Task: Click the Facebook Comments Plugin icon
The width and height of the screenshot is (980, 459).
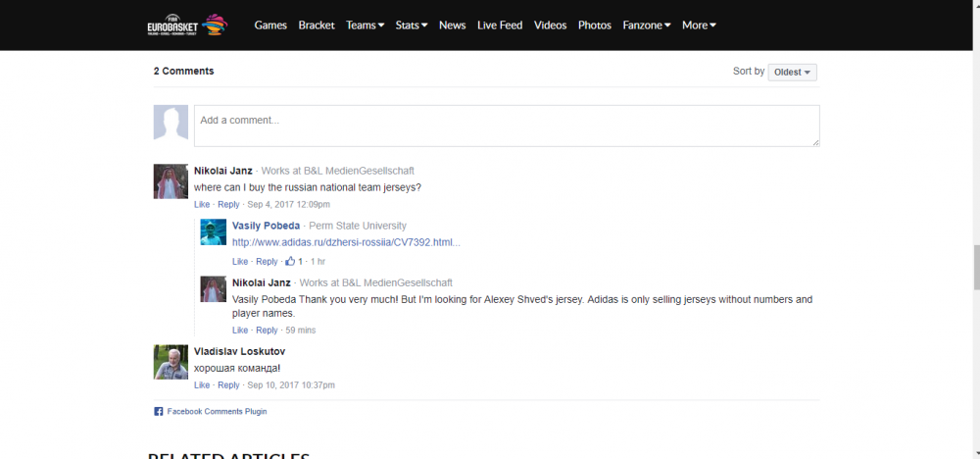Action: click(x=159, y=412)
